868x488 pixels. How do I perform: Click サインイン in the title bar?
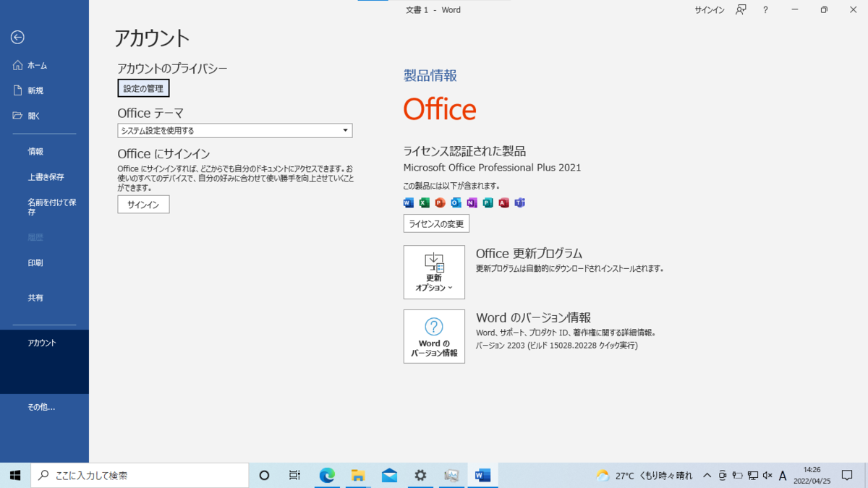click(x=710, y=10)
